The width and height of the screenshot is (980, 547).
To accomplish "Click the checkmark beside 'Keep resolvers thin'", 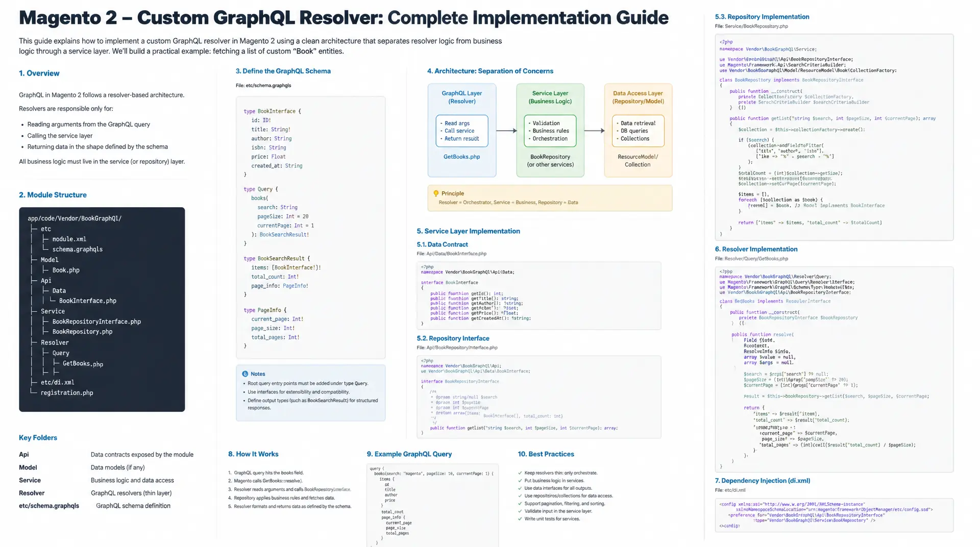I will tap(520, 473).
